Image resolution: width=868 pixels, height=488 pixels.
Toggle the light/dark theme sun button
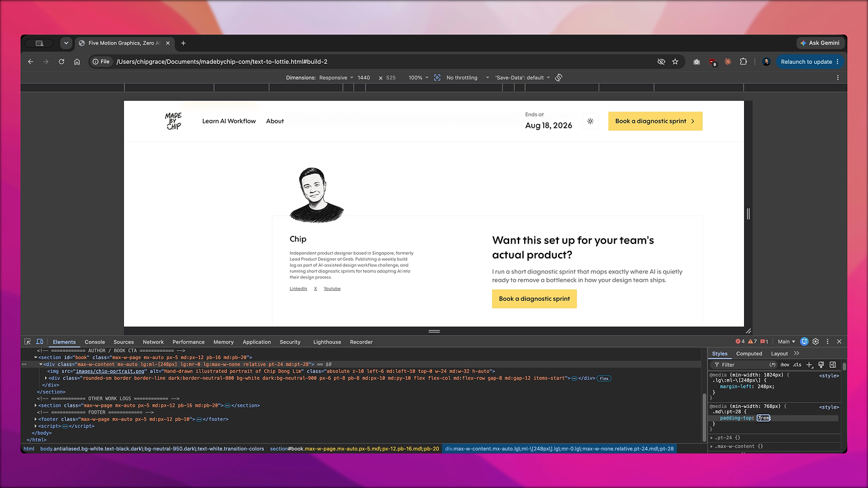[x=590, y=121]
